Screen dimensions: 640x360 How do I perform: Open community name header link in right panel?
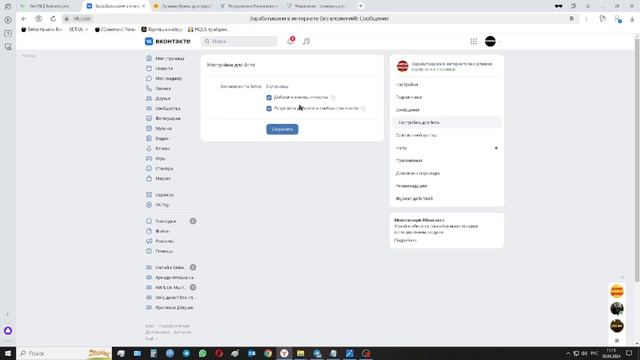coord(452,64)
